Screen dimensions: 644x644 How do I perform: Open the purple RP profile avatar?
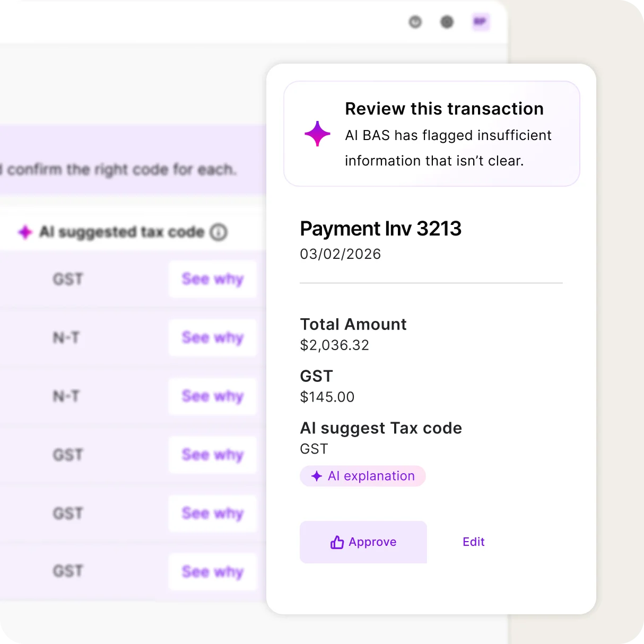coord(481,22)
